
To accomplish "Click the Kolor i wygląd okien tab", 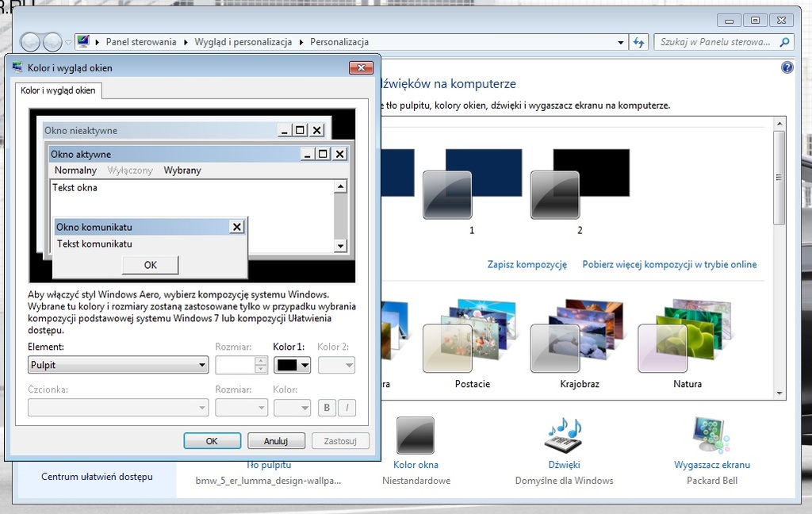I will [x=58, y=90].
